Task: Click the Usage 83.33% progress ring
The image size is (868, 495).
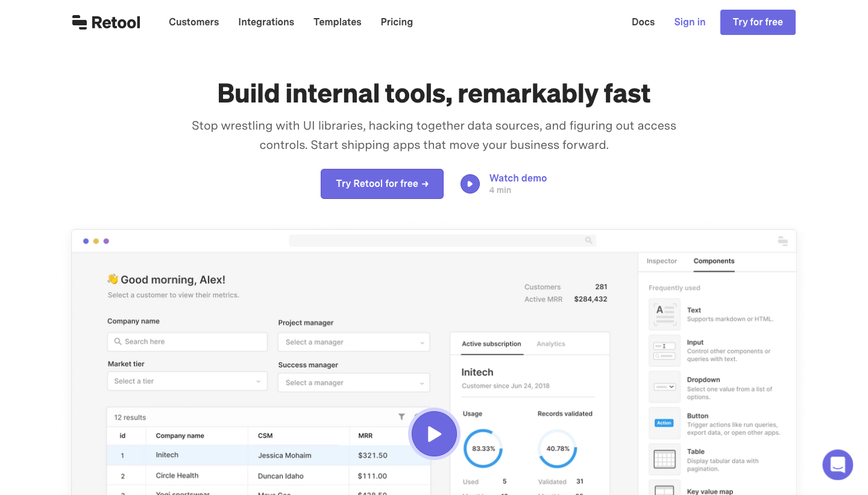Action: click(x=483, y=449)
